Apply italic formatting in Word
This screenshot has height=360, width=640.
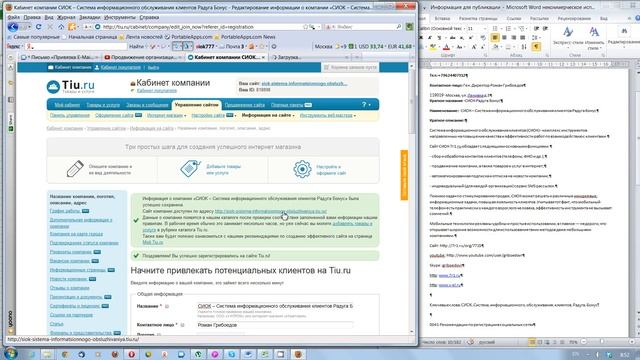coord(429,38)
